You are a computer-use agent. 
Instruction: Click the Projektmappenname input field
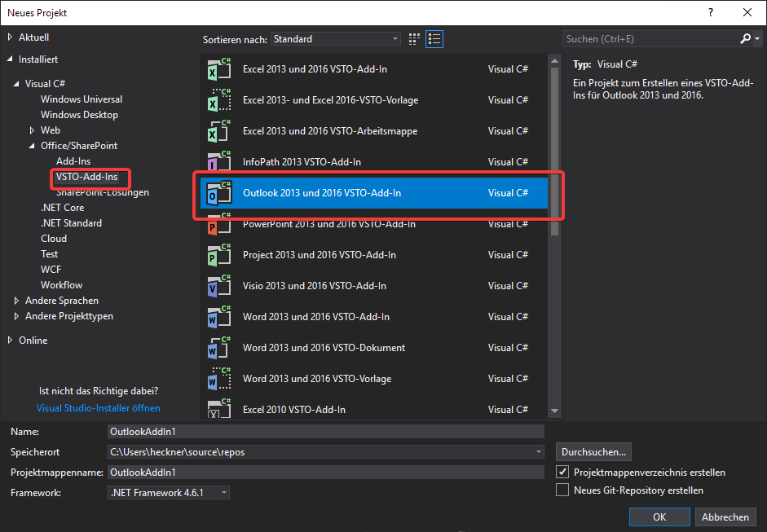tap(326, 472)
